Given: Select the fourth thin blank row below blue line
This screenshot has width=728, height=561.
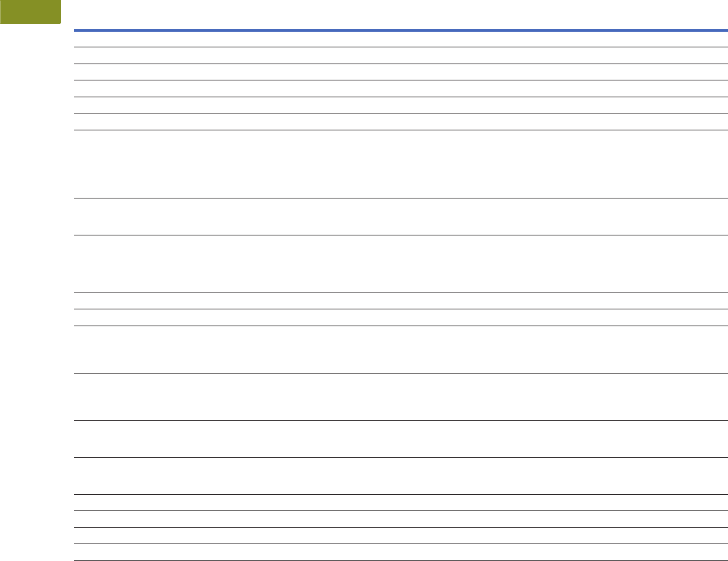Looking at the screenshot, I should pos(401,88).
